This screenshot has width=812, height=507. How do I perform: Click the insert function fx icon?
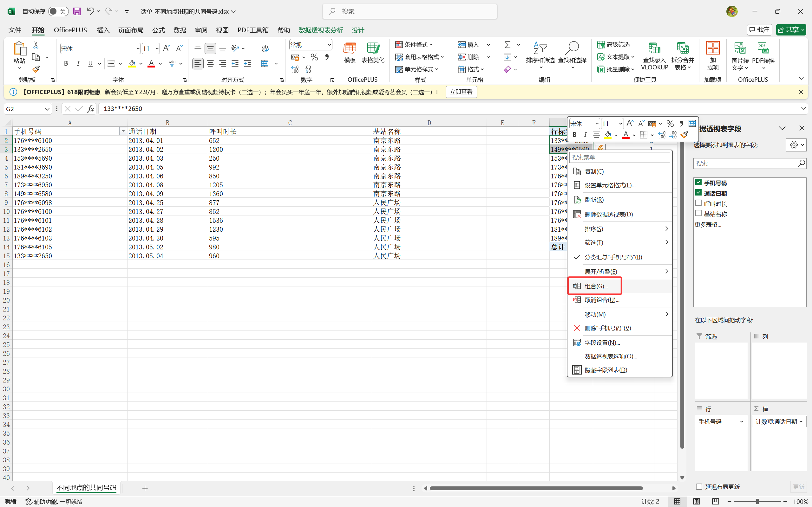[x=90, y=109]
